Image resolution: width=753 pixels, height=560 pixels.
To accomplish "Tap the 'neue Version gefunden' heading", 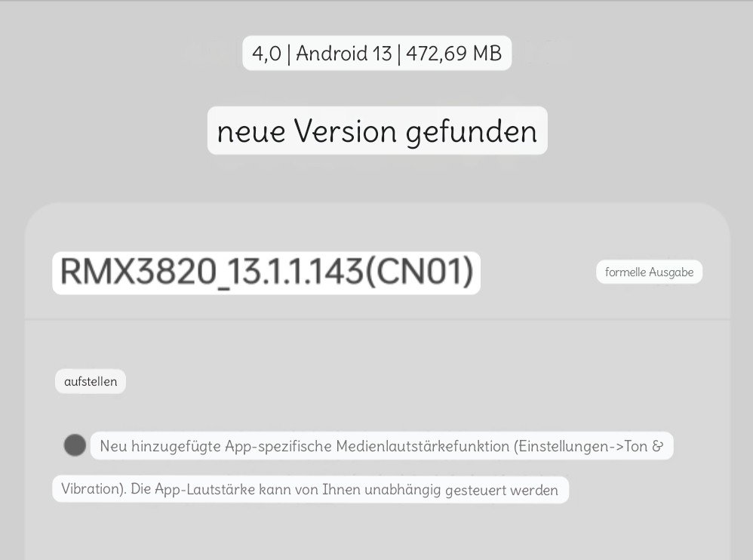I will point(377,131).
